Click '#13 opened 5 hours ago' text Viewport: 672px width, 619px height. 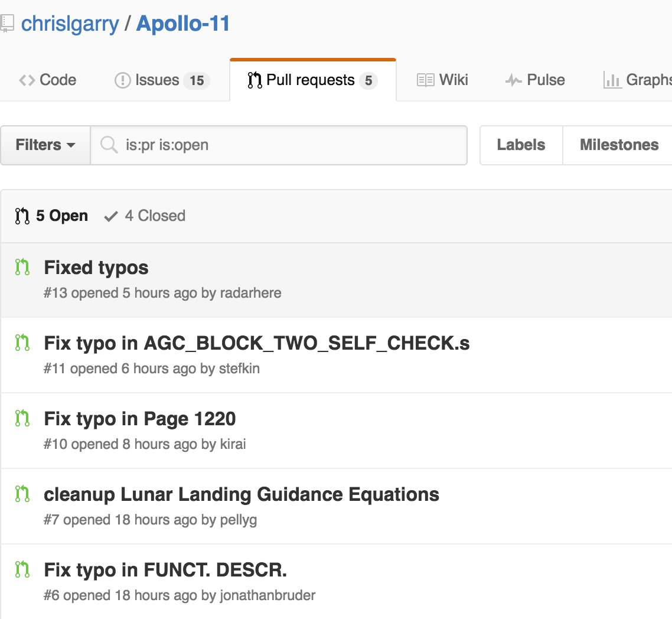click(120, 293)
